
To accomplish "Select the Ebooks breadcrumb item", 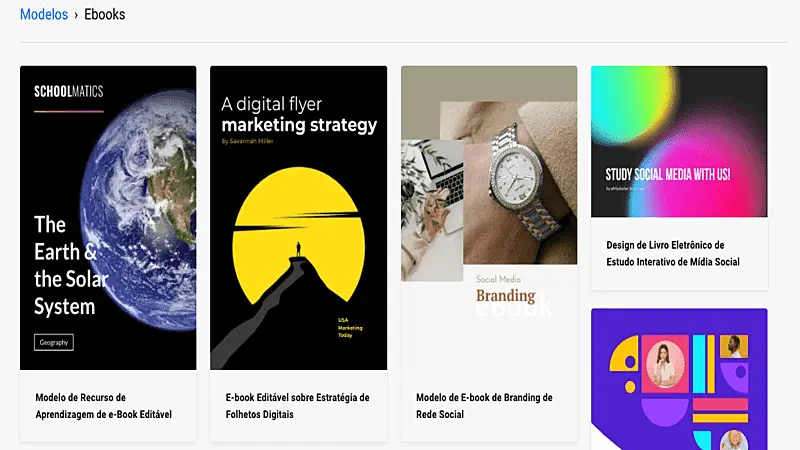I will [105, 15].
